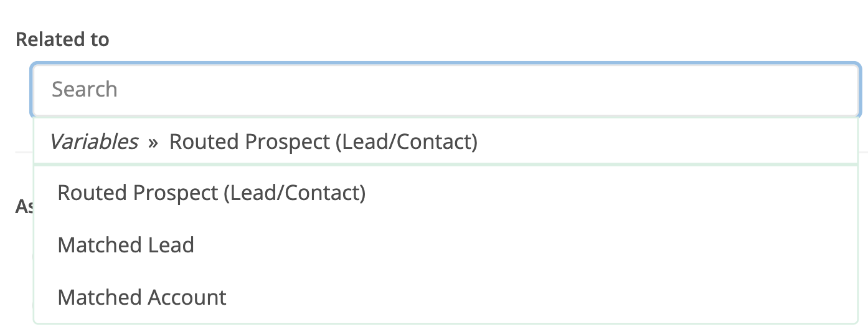868x334 pixels.
Task: Click Routed Prospect (Lead/Contact) in breadcrumb path
Action: click(323, 142)
